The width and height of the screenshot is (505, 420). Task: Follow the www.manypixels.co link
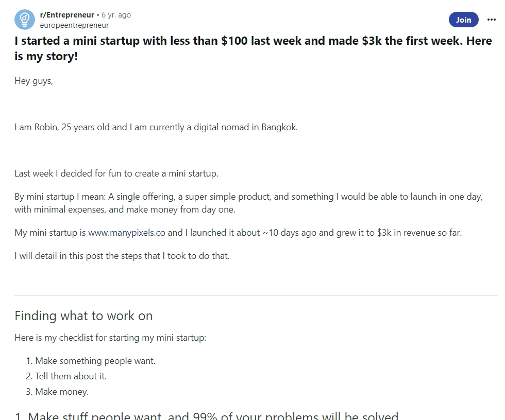point(127,233)
